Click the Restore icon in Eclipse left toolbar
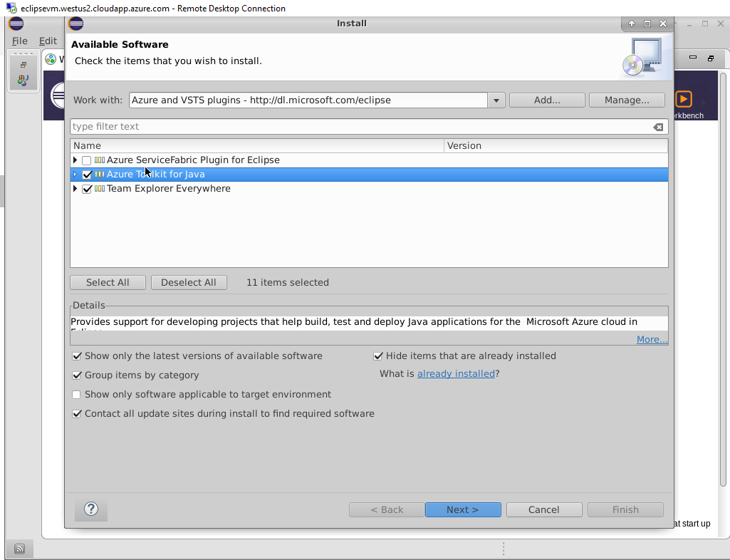 click(24, 65)
